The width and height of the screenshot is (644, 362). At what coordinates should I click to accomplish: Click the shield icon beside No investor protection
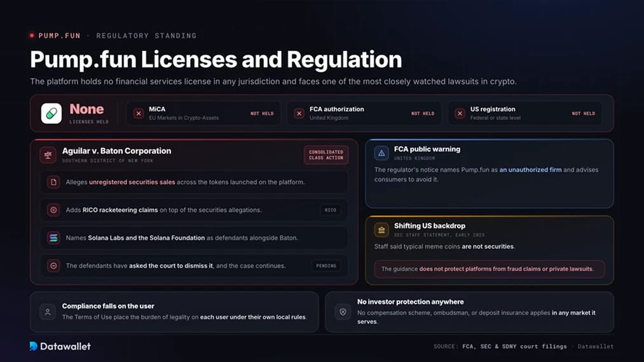[x=343, y=312]
